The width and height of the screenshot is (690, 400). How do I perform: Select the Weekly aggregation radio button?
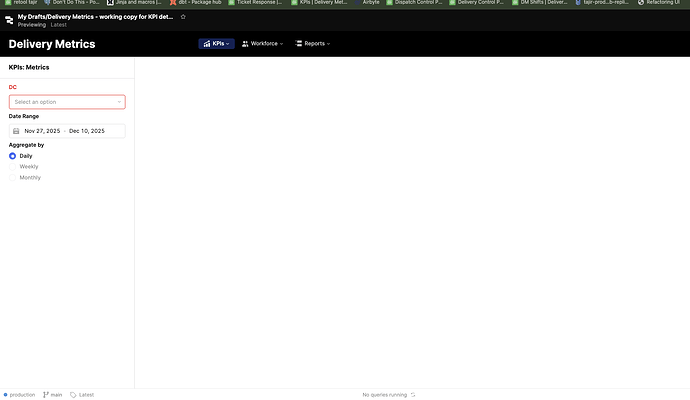[x=12, y=166]
